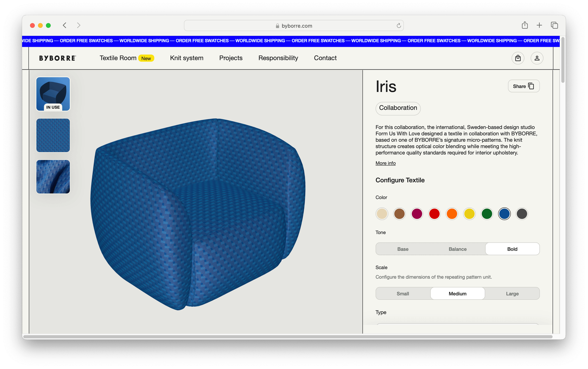Screen dimensions: 588x369
Task: Reload the page in address bar
Action: [x=399, y=26]
